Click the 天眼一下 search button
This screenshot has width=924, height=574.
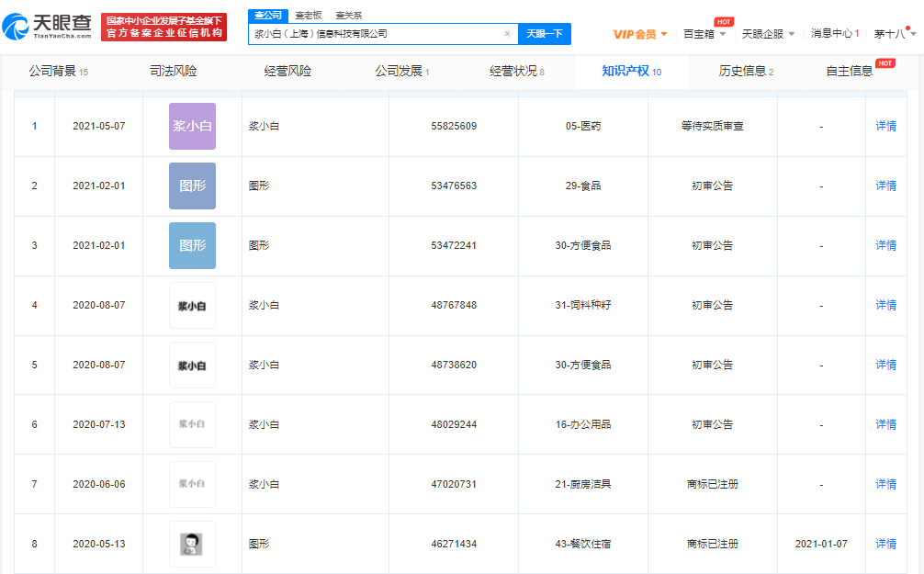545,34
